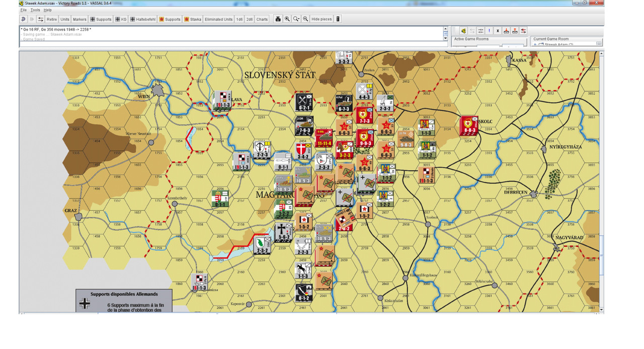Select the red 9-9-3 Soviet counter
The height and width of the screenshot is (349, 644).
click(x=364, y=138)
